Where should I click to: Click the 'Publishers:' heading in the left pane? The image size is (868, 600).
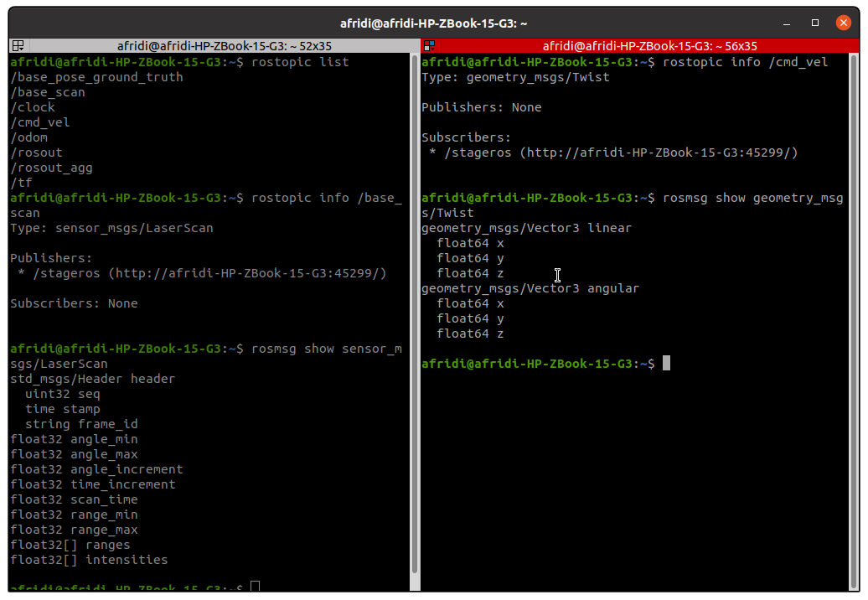[51, 258]
